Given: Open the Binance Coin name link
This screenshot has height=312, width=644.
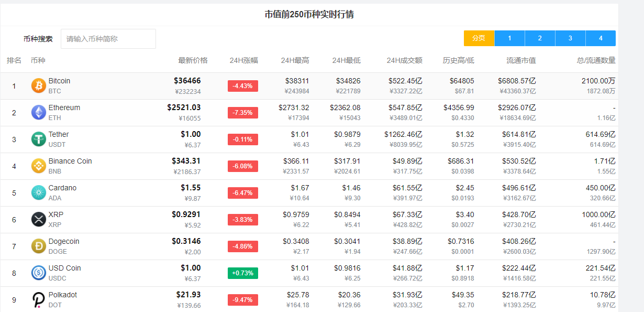Looking at the screenshot, I should tap(70, 161).
